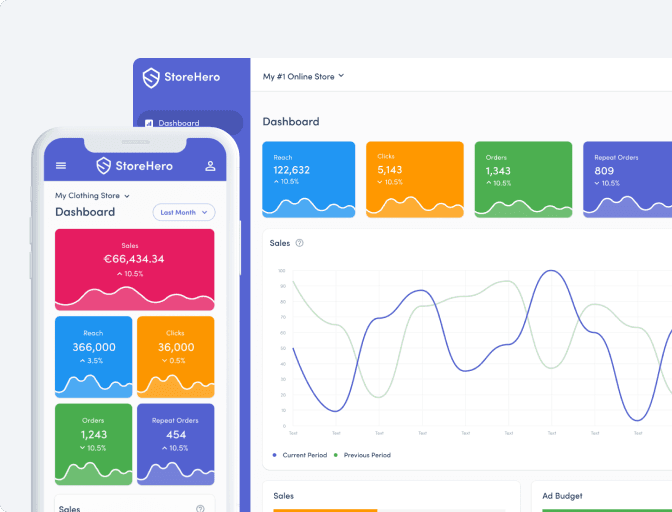672x512 pixels.
Task: Tap the Sales help icon on the phone
Action: pyautogui.click(x=200, y=509)
